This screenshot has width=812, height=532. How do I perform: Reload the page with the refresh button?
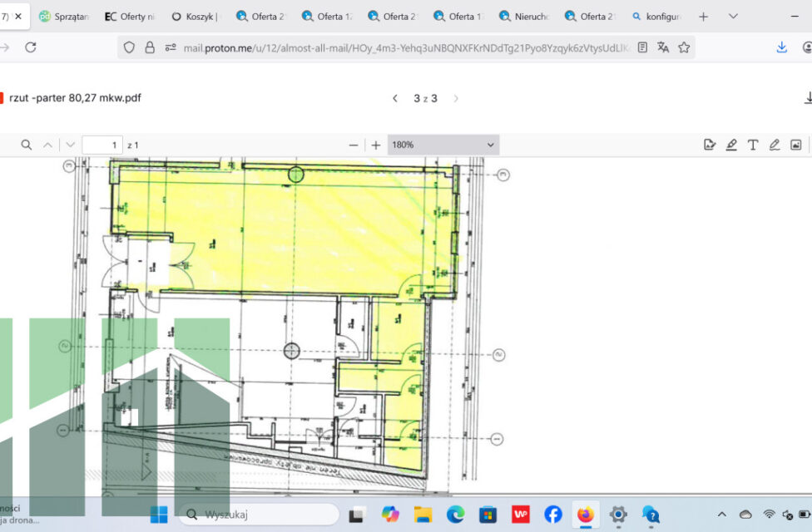(31, 47)
